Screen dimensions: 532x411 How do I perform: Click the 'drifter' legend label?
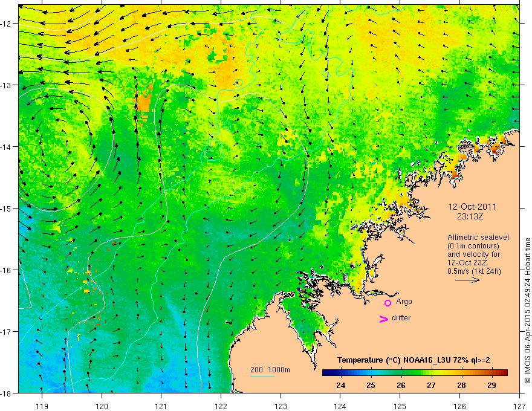point(401,318)
